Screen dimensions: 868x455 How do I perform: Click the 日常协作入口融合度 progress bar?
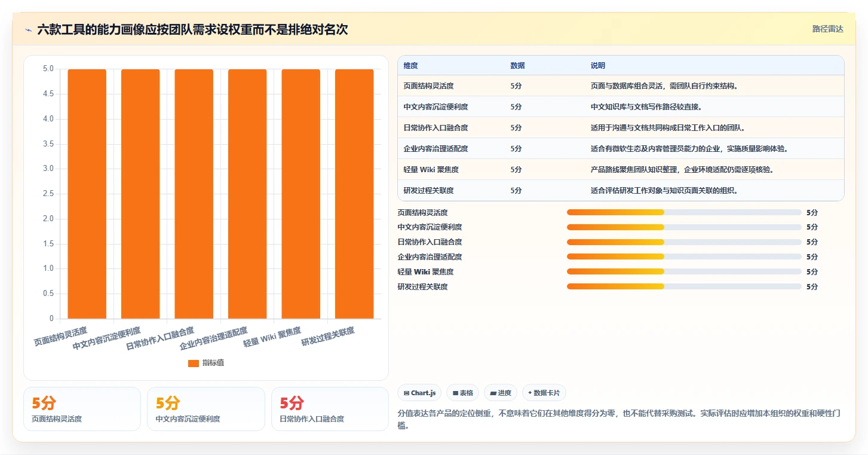684,242
